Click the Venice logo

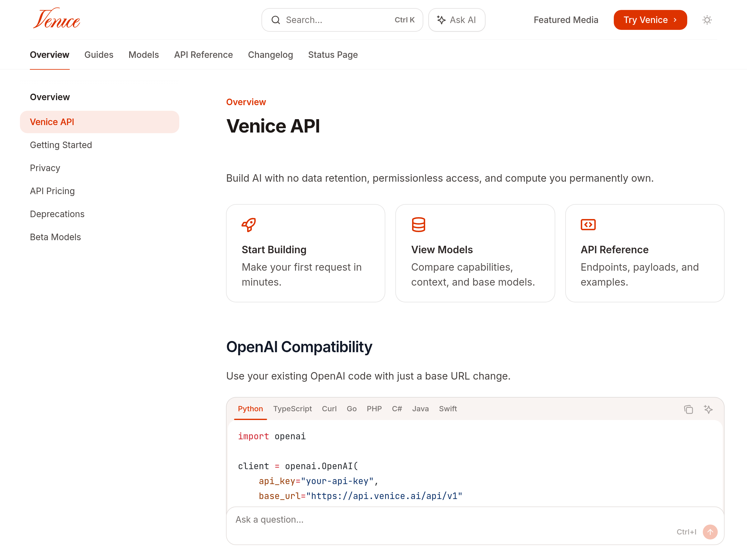point(56,19)
